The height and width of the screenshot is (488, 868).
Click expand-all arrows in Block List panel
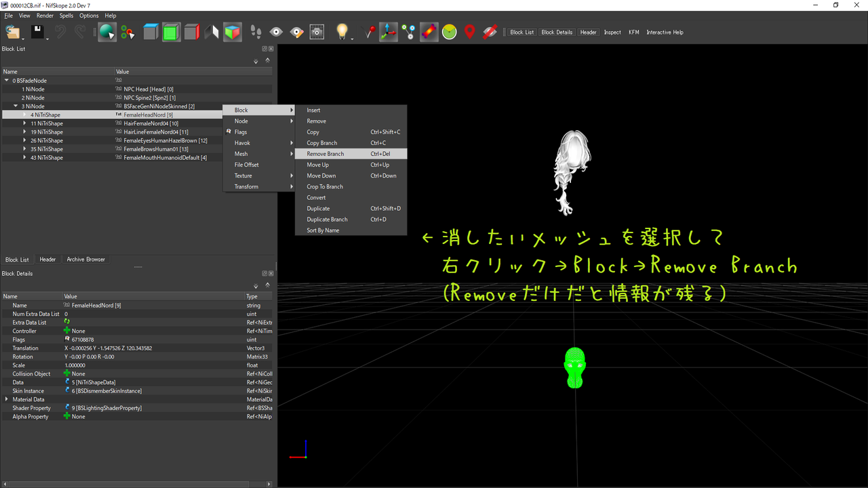256,61
